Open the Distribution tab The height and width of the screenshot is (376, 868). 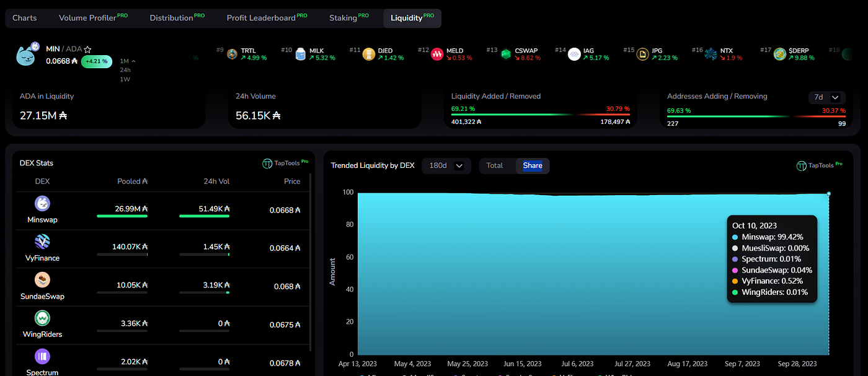(x=177, y=18)
